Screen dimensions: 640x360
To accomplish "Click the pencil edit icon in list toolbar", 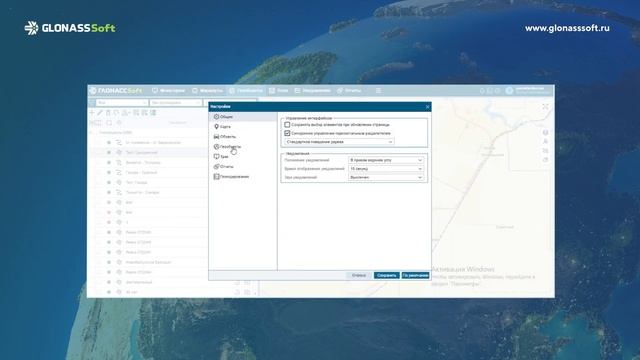I will pyautogui.click(x=100, y=113).
